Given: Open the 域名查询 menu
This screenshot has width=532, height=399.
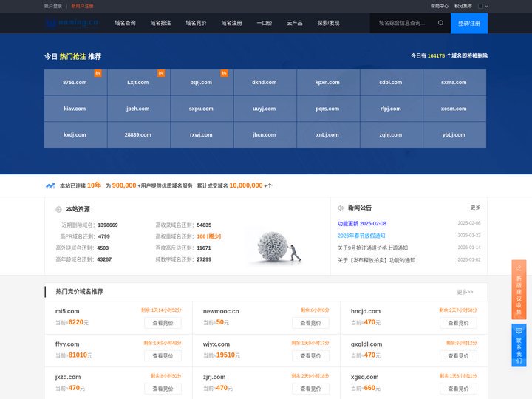Looking at the screenshot, I should click(x=125, y=23).
